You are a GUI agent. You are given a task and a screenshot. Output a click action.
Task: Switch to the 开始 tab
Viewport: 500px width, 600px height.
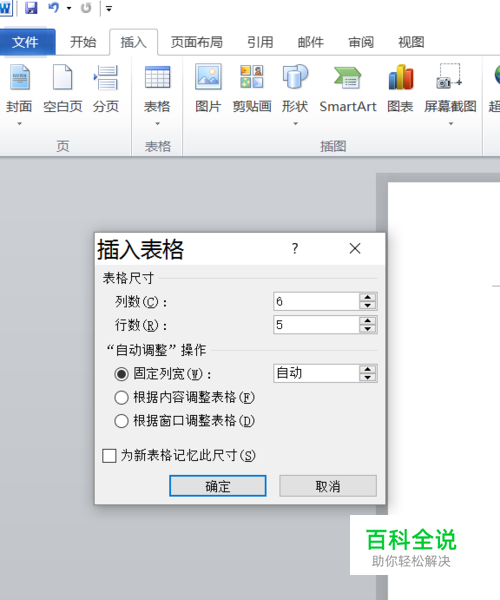[x=83, y=42]
